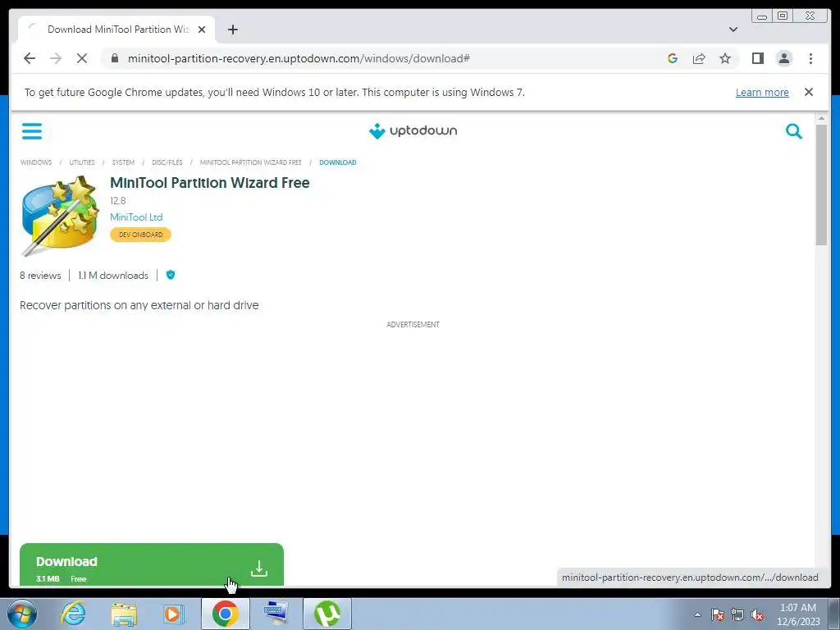Click the green Download button

(x=152, y=564)
